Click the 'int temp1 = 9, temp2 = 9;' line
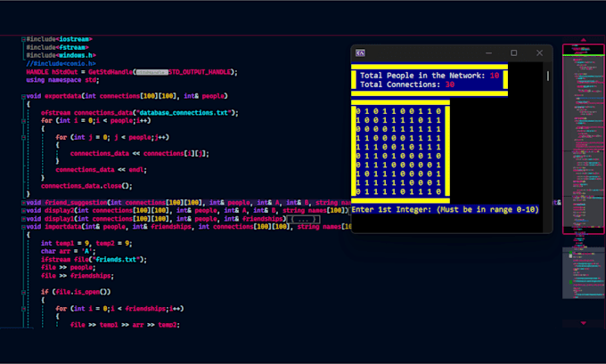The height and width of the screenshot is (364, 606). 86,243
